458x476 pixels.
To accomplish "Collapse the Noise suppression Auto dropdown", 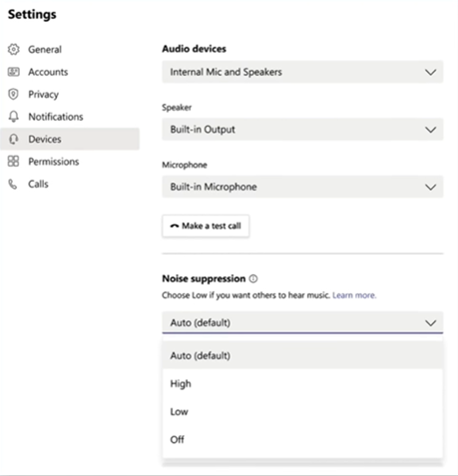I will pyautogui.click(x=302, y=322).
